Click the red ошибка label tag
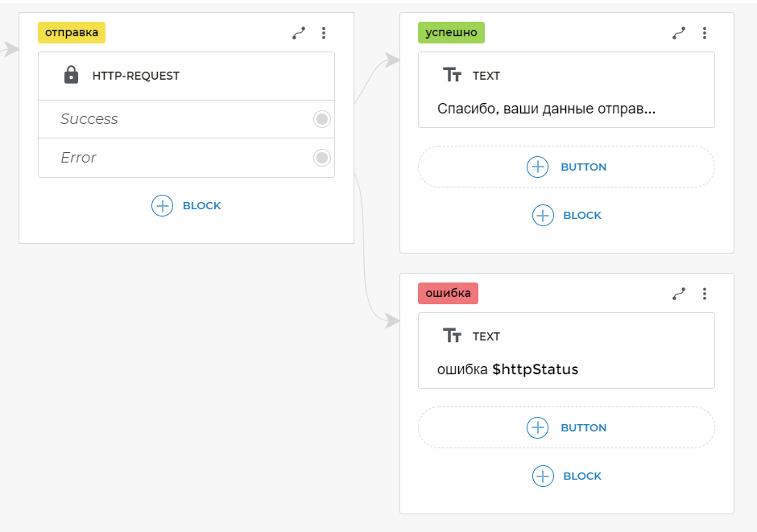This screenshot has width=757, height=532. (448, 294)
